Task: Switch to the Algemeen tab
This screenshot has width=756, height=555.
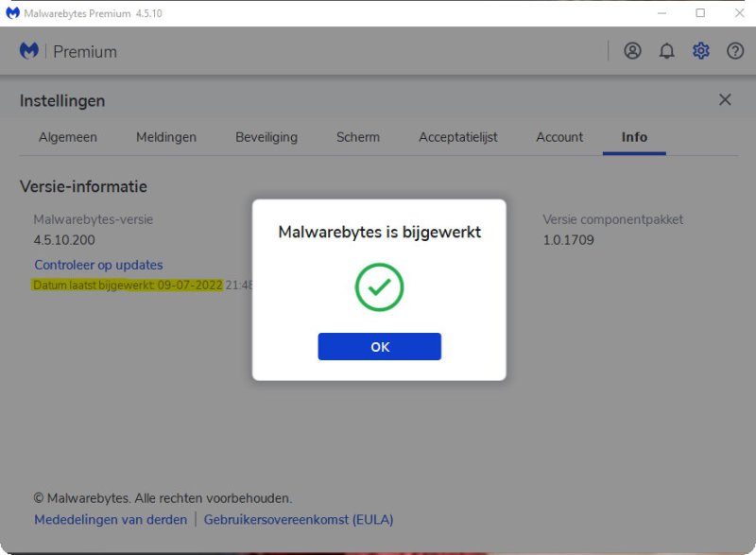Action: tap(68, 137)
